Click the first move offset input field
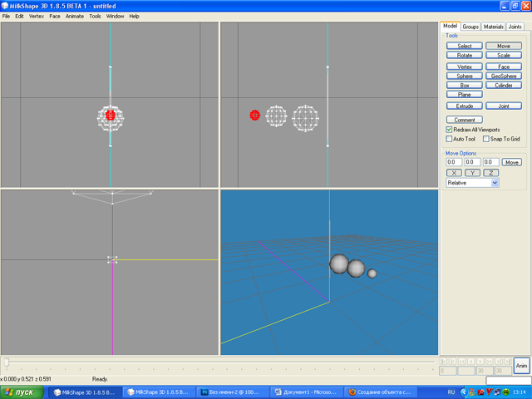 pos(454,162)
